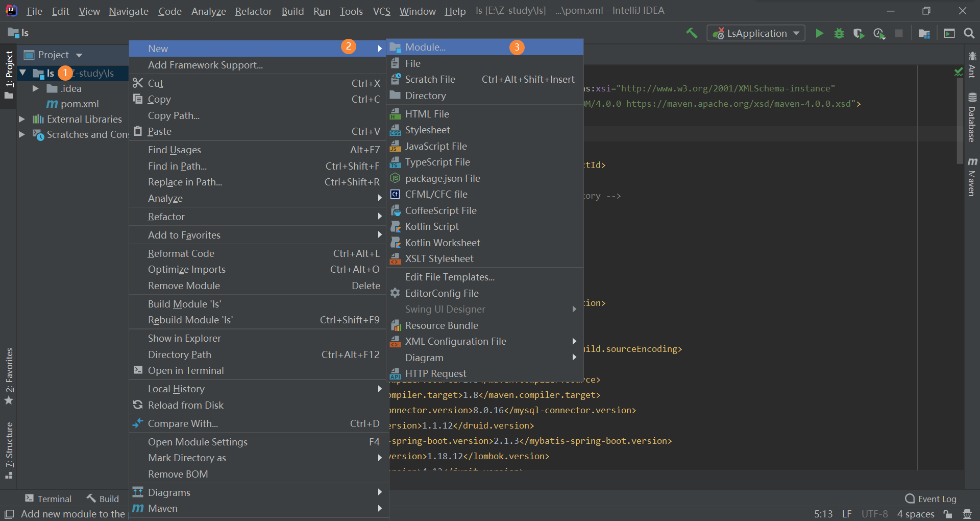Run with coverage shield icon
This screenshot has width=980, height=521.
coord(859,33)
